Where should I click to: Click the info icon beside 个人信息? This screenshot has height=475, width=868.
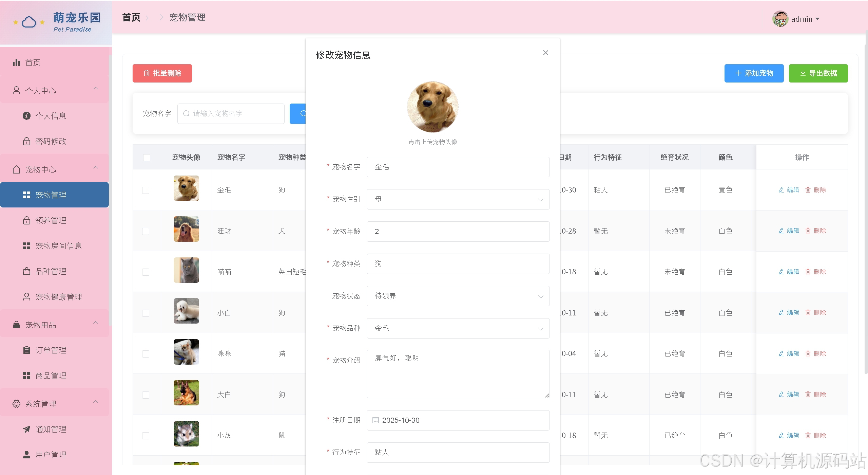point(26,116)
